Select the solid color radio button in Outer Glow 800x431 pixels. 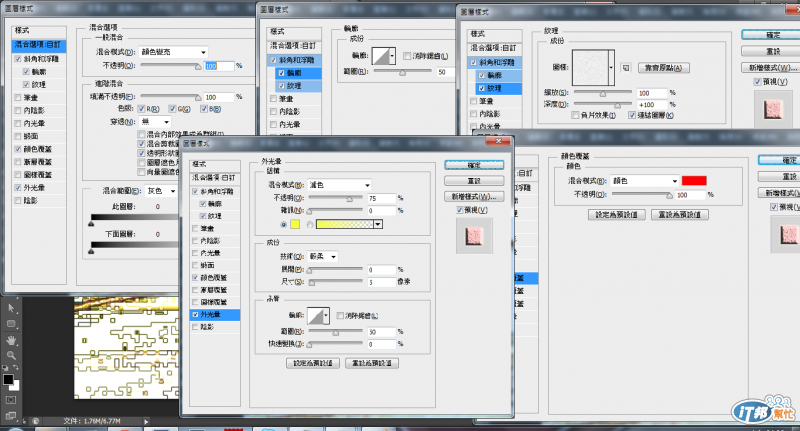[x=284, y=225]
